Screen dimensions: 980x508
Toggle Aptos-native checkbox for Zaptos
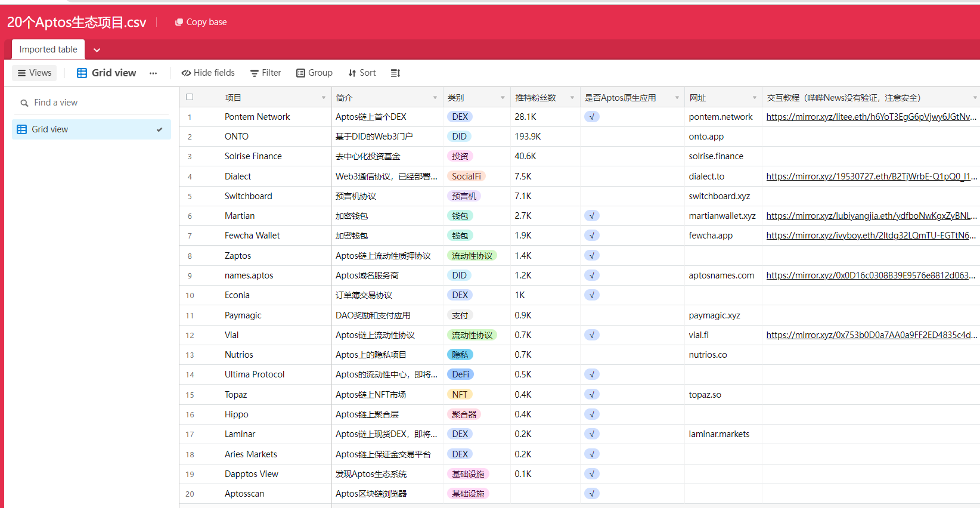pos(592,256)
